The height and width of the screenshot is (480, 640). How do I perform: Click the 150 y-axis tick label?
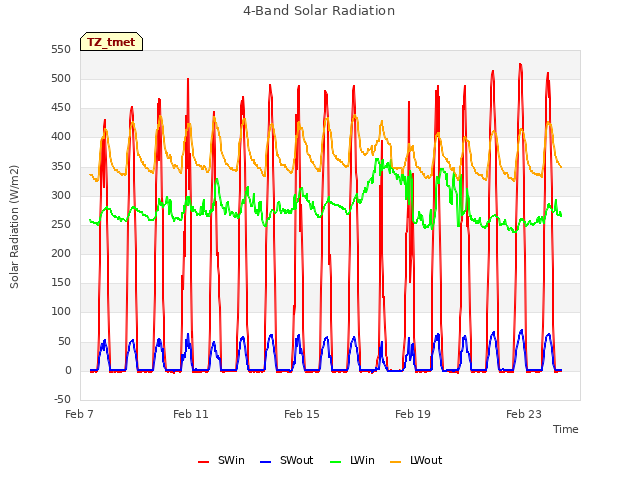pos(61,282)
